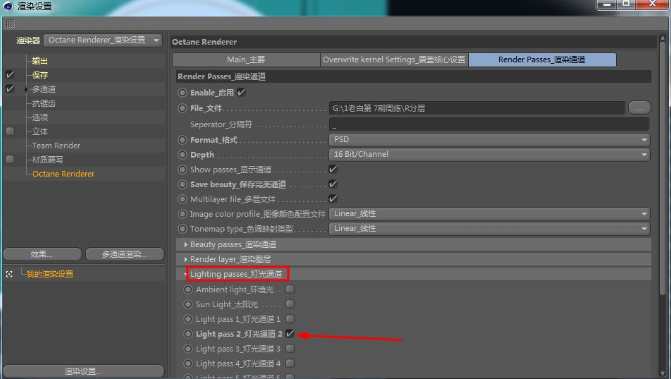Viewport: 671px width, 379px height.
Task: Click the Cinema 4D app icon in title bar
Action: pyautogui.click(x=8, y=6)
